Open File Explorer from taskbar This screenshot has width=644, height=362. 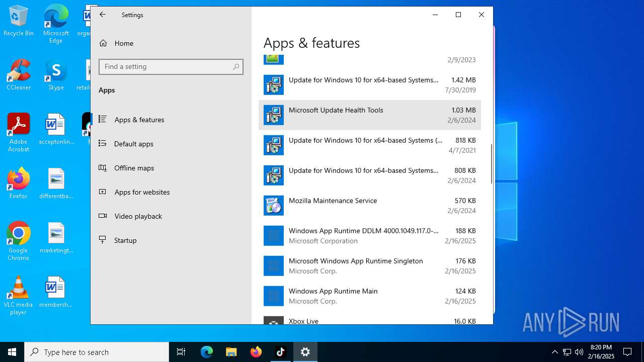click(x=231, y=352)
